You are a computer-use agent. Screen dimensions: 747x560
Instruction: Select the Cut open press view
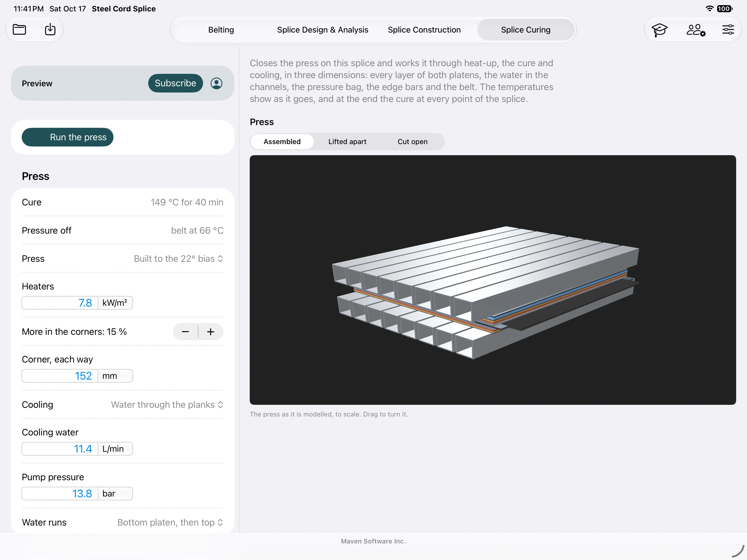coord(412,142)
